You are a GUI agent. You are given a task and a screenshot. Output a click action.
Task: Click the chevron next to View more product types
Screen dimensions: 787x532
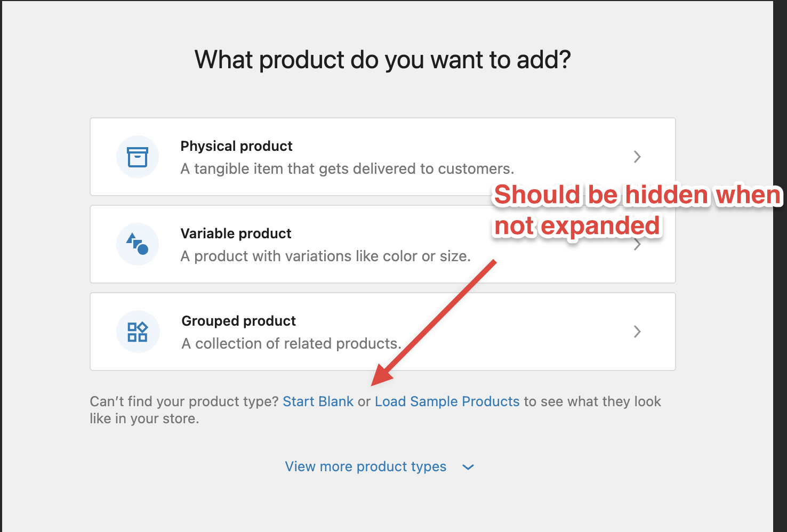tap(468, 467)
